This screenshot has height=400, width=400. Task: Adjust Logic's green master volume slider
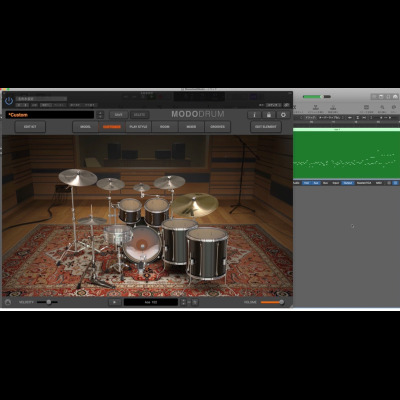[x=317, y=97]
